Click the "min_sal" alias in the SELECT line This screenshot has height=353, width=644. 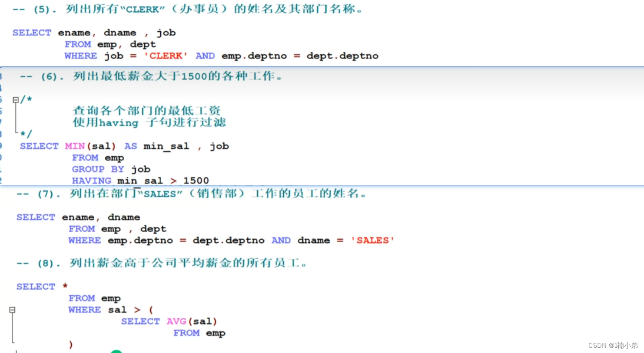[166, 146]
